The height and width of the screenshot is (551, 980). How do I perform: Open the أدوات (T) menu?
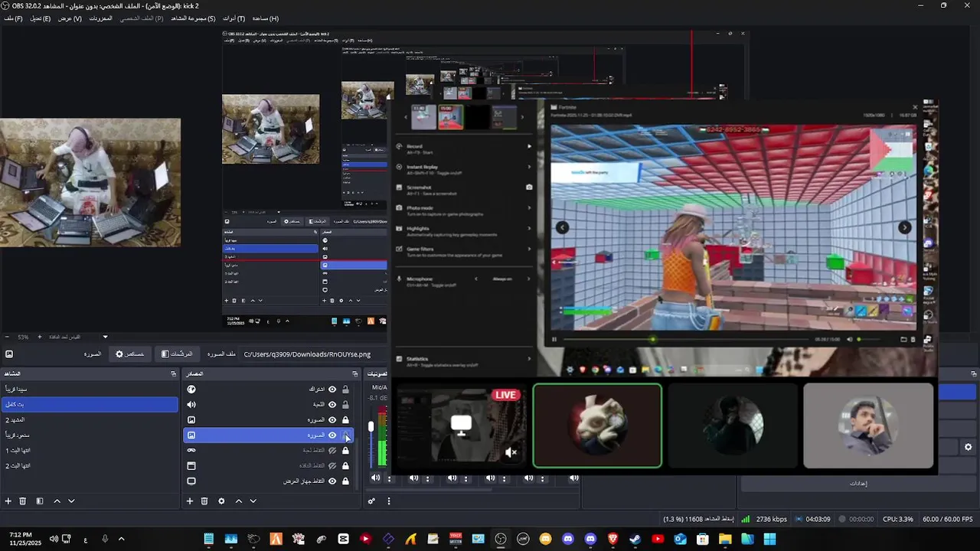[x=234, y=18]
